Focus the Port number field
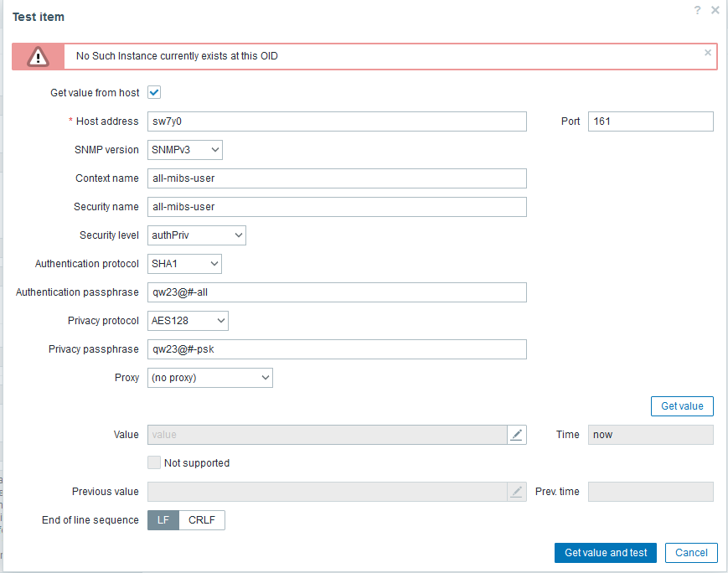This screenshot has width=728, height=573. (650, 121)
